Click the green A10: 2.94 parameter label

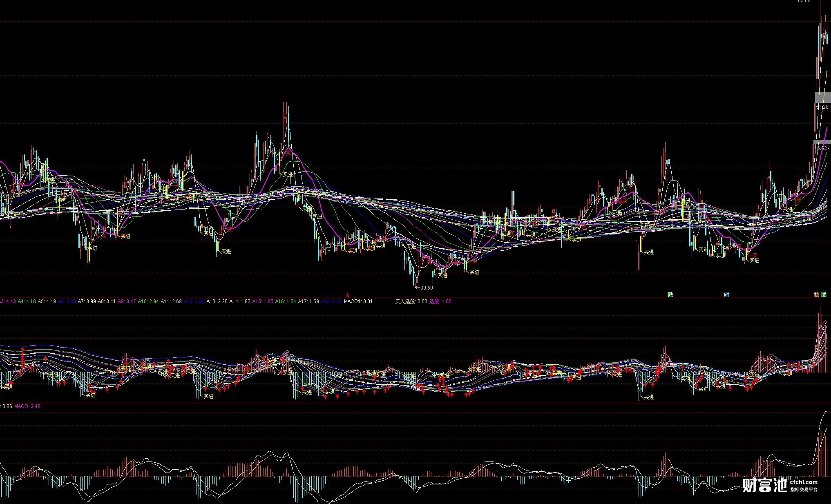point(148,301)
